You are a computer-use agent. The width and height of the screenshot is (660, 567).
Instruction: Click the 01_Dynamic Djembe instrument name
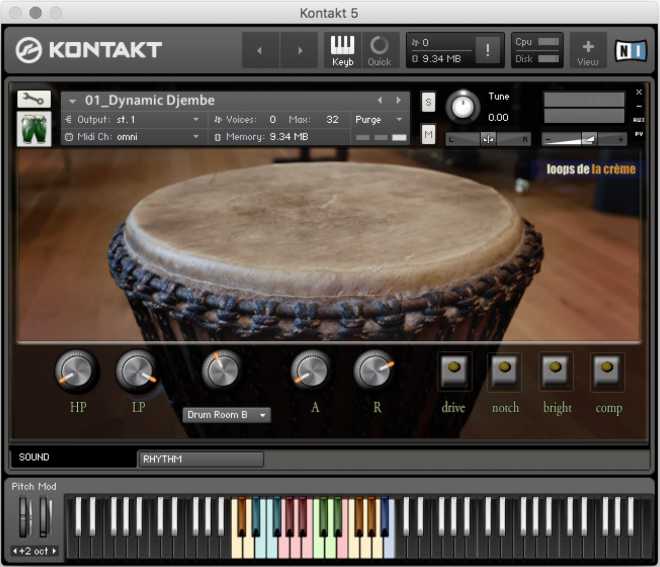150,100
